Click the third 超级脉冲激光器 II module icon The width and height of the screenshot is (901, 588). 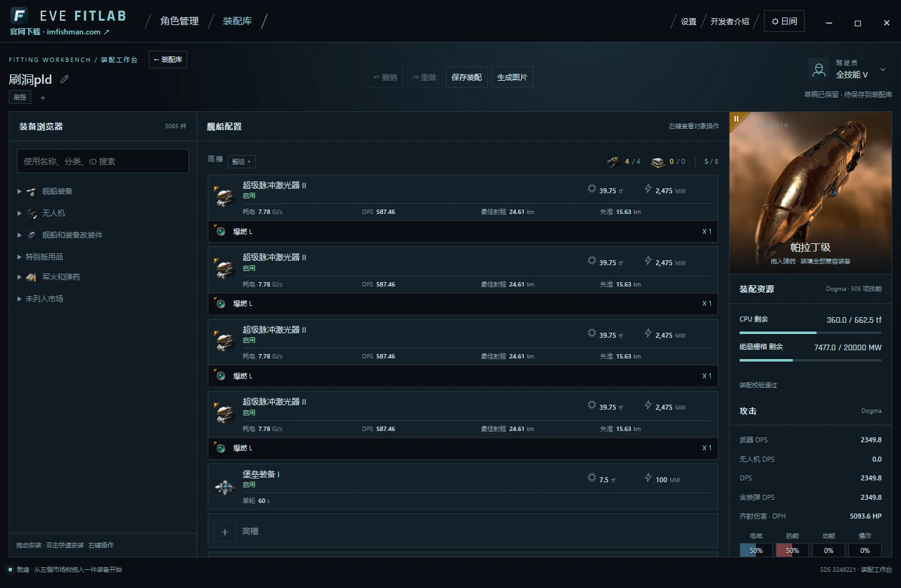click(225, 341)
